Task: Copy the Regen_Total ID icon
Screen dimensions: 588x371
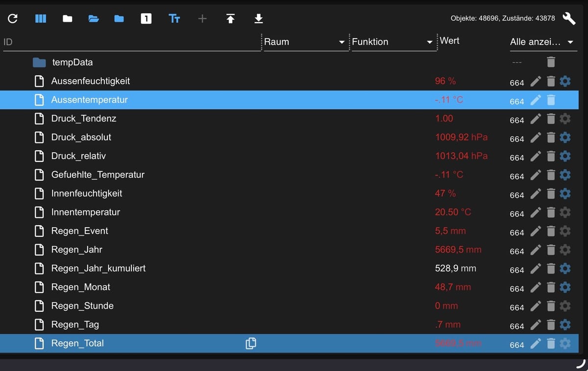Action: click(x=250, y=344)
